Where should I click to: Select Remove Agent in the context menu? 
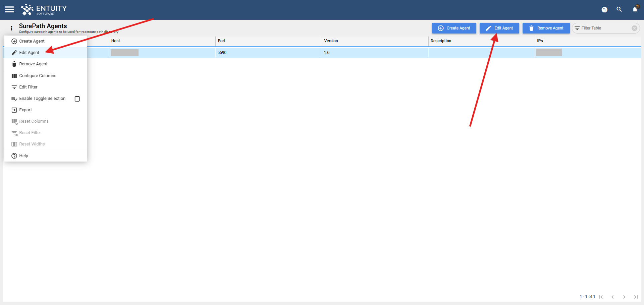click(46, 64)
